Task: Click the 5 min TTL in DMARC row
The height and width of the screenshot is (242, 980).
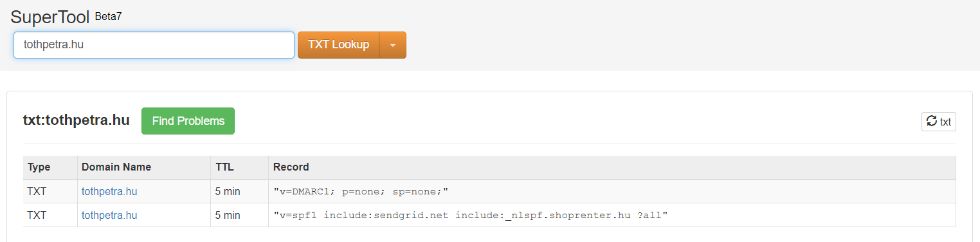Action: 228,192
